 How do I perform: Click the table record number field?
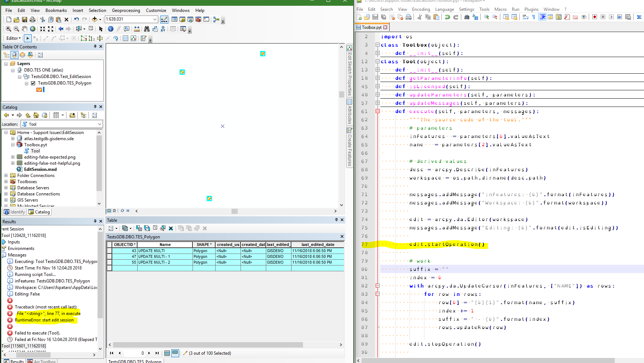pos(135,353)
